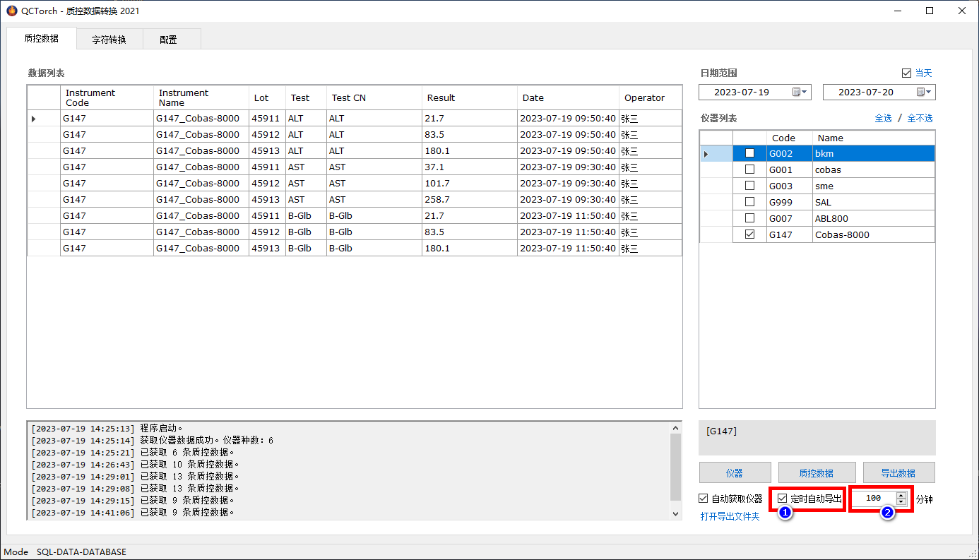The image size is (979, 560).
Task: Click the 全不选 link
Action: pyautogui.click(x=919, y=119)
